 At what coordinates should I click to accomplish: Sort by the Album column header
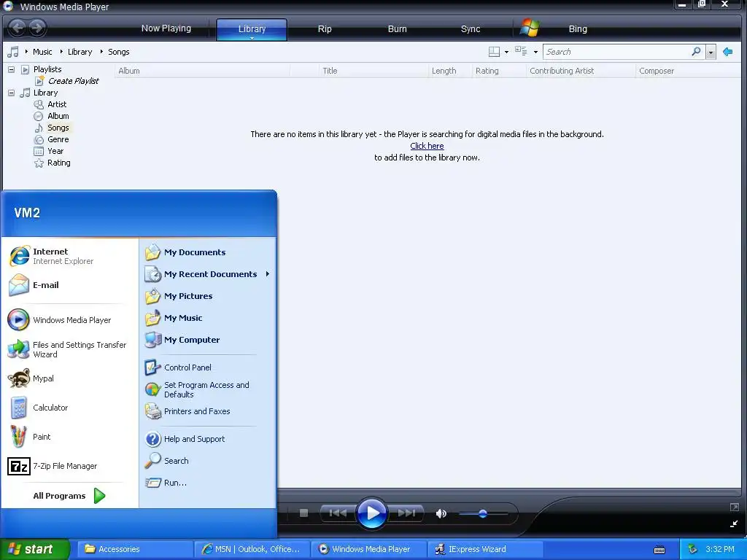(202, 71)
